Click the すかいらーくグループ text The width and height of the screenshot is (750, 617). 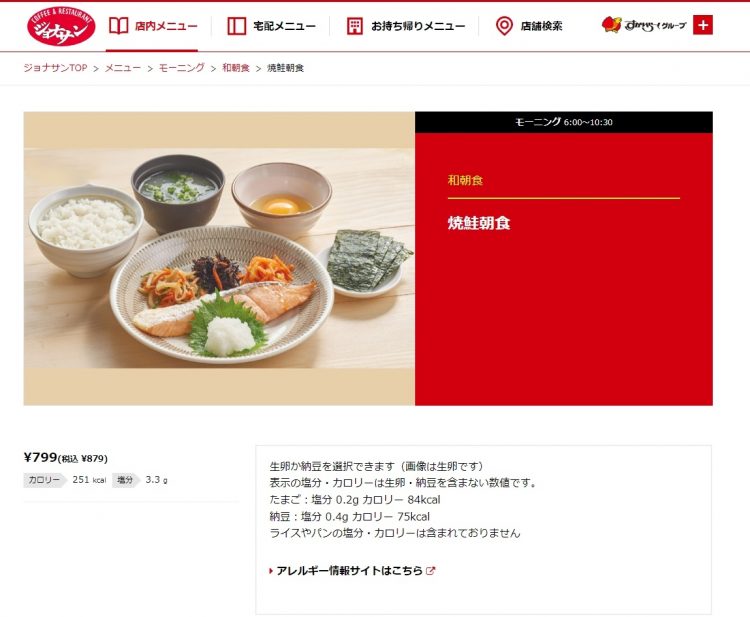(655, 25)
